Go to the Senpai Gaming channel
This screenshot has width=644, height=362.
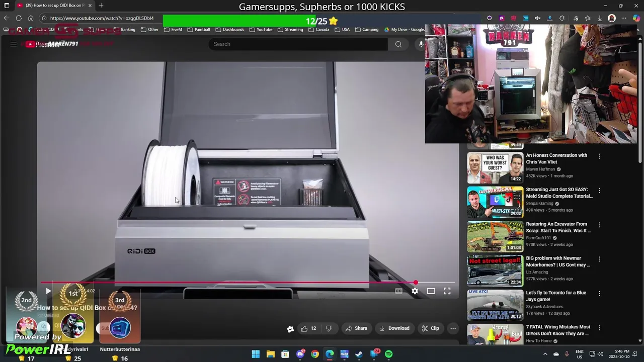tap(539, 204)
